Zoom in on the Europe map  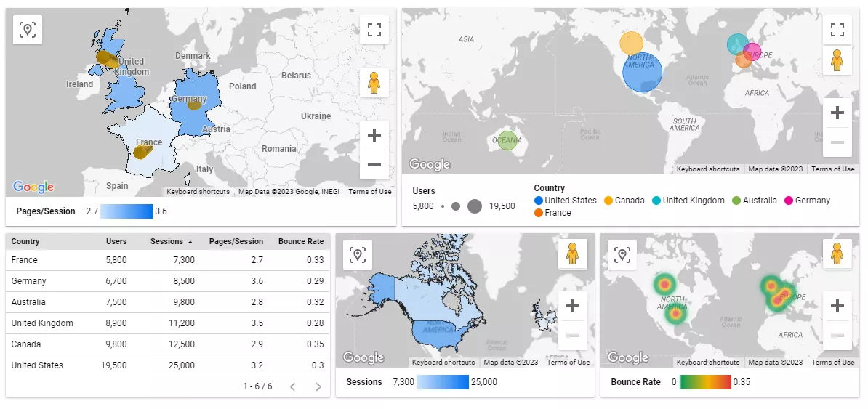[x=374, y=135]
